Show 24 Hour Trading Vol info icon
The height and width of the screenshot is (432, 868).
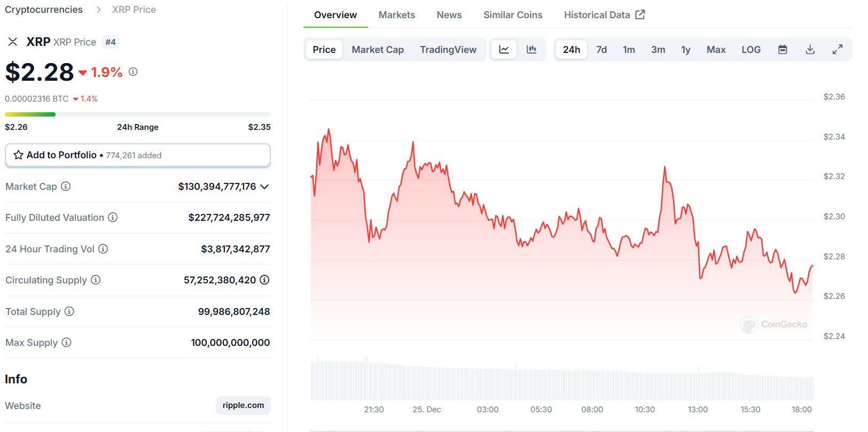(103, 249)
